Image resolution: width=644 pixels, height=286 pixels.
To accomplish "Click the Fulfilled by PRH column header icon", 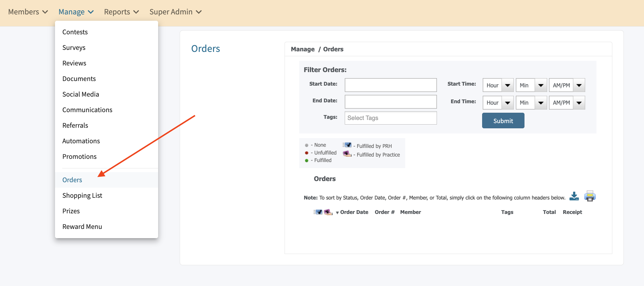I will point(318,212).
